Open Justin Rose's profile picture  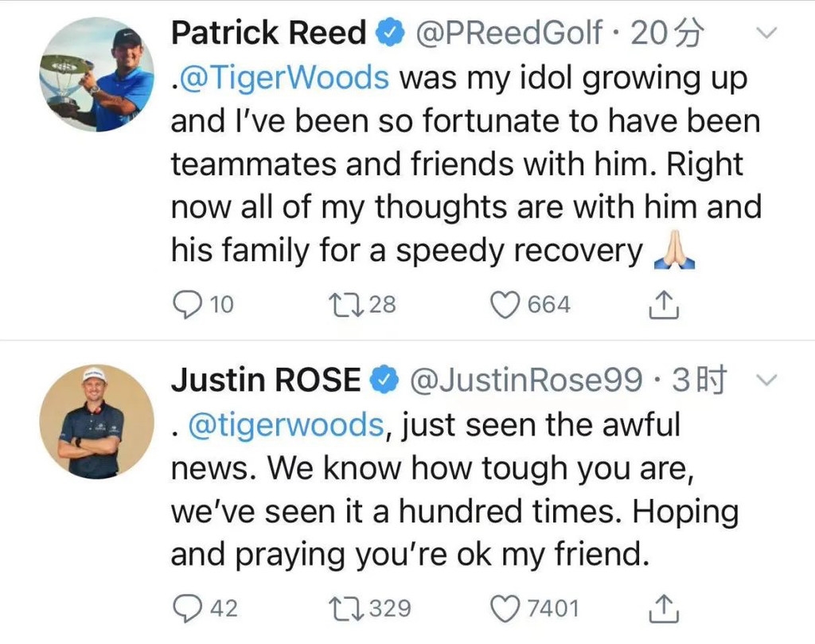point(96,422)
